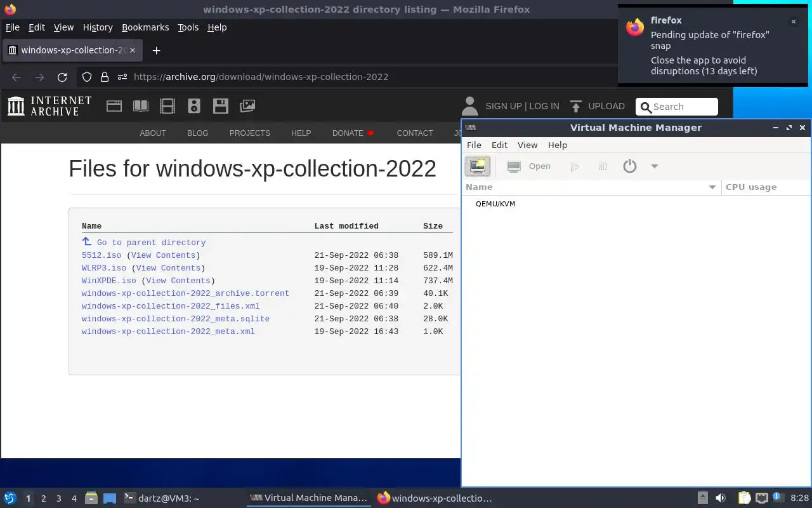This screenshot has width=812, height=508.
Task: Download the WLRP3.iso file link
Action: [x=104, y=268]
